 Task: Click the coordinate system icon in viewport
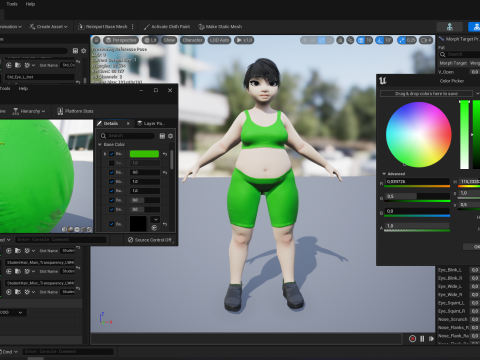(x=340, y=40)
